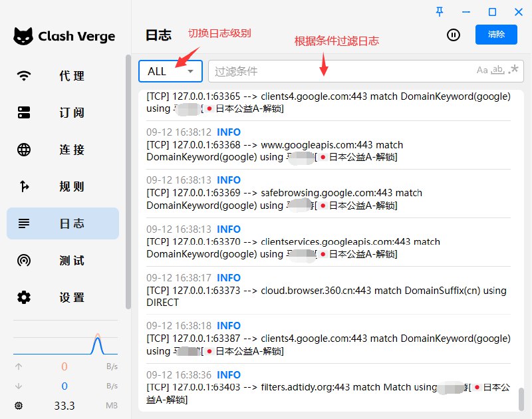Click the Clash Verge cat logo

coord(23,37)
